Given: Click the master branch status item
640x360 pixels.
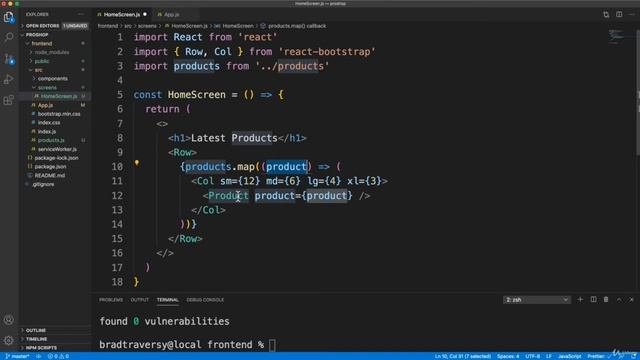Looking at the screenshot, I should click(18, 356).
